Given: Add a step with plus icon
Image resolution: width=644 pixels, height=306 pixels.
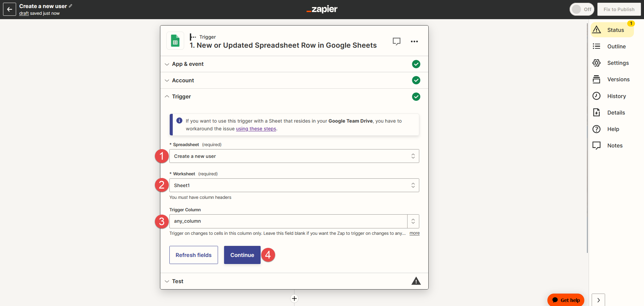Looking at the screenshot, I should (x=294, y=299).
